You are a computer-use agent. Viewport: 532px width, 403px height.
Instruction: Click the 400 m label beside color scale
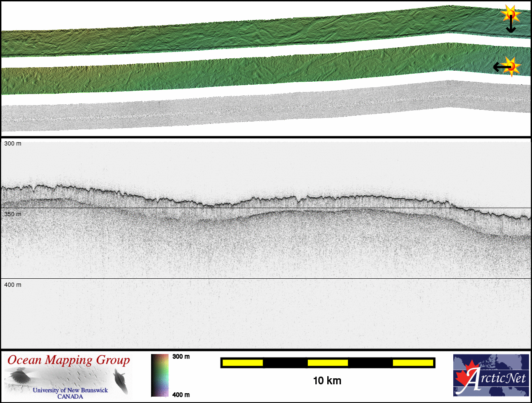181,395
